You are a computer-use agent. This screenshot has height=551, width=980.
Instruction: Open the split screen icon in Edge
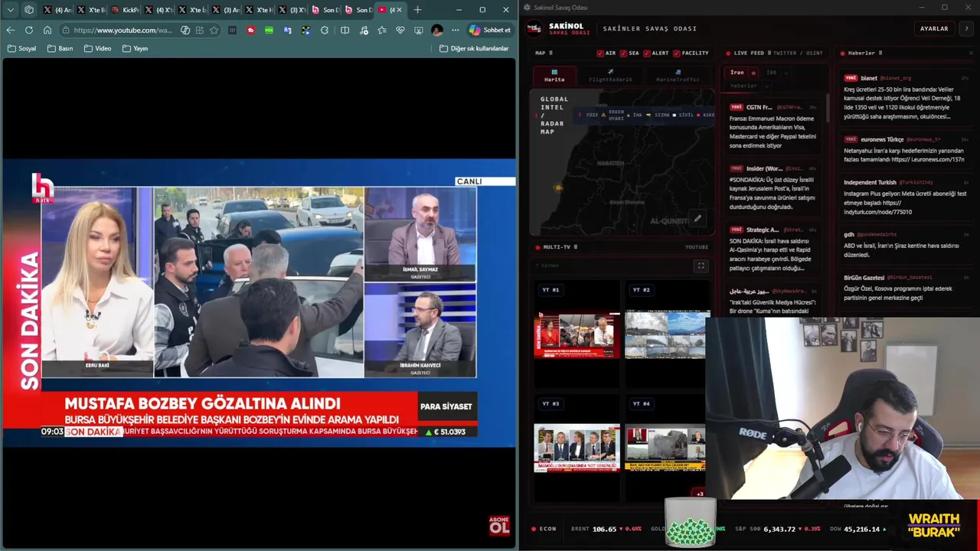point(345,30)
